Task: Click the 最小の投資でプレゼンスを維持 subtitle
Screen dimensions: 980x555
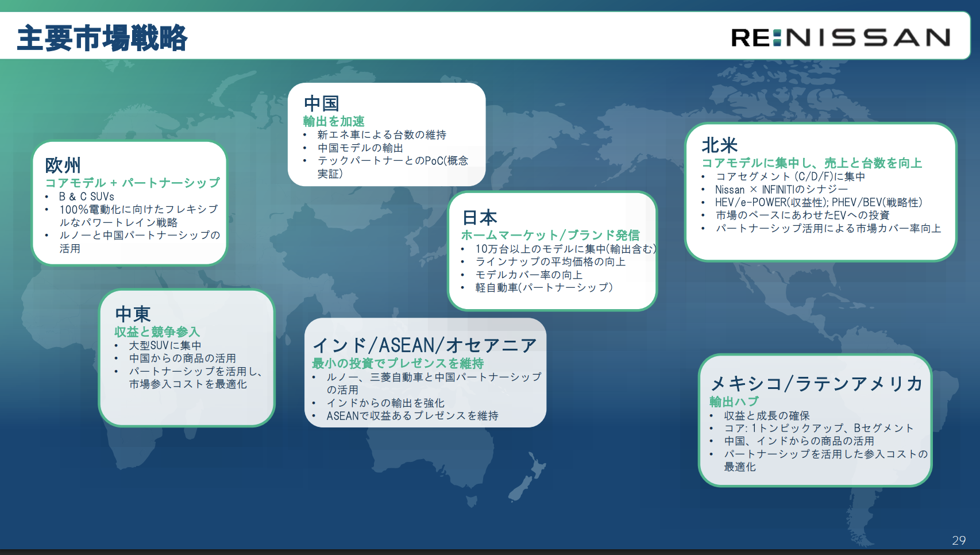Action: coord(398,363)
